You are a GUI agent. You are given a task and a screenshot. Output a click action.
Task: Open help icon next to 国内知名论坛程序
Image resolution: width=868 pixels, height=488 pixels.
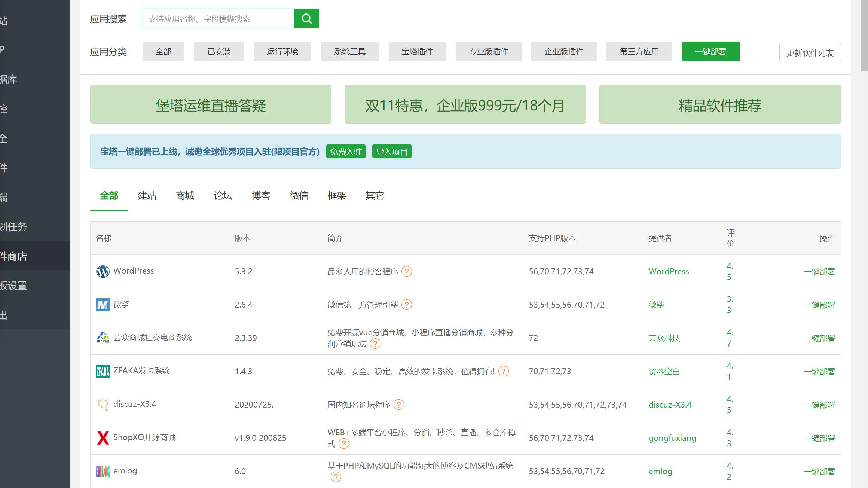(x=399, y=405)
